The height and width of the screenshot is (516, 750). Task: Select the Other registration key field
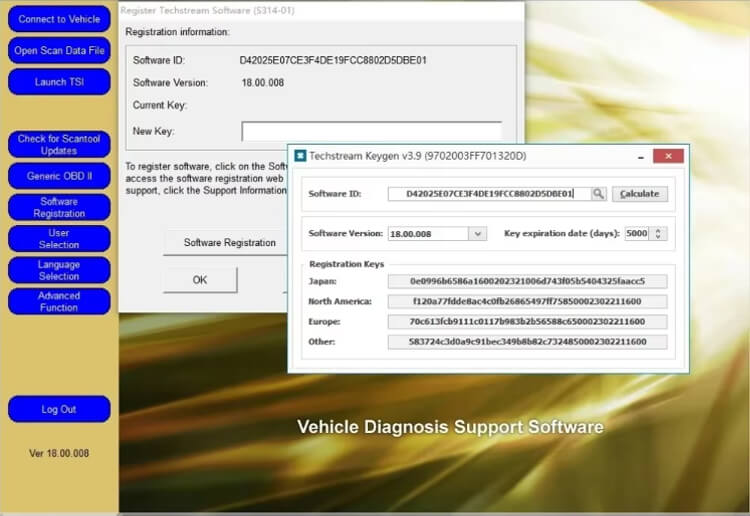click(x=527, y=342)
